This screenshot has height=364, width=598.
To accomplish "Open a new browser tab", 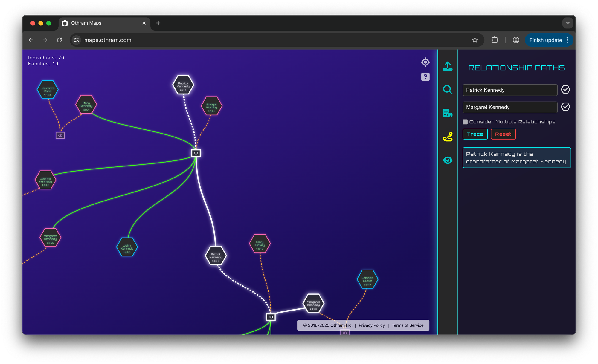I will (158, 23).
